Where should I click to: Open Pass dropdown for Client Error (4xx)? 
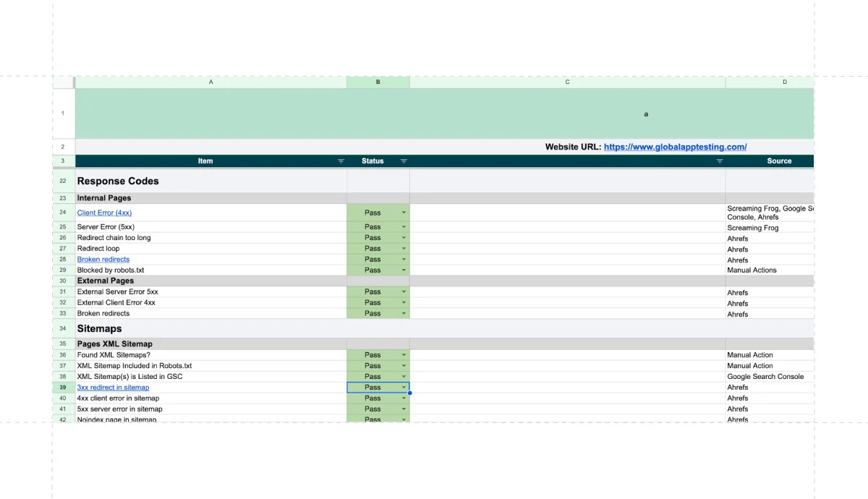click(x=404, y=213)
